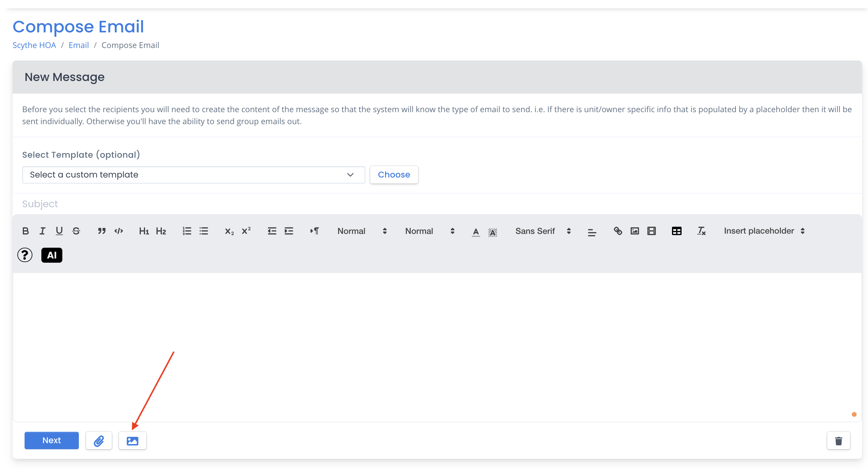This screenshot has height=469, width=868.
Task: Insert a blockquote
Action: [x=101, y=231]
